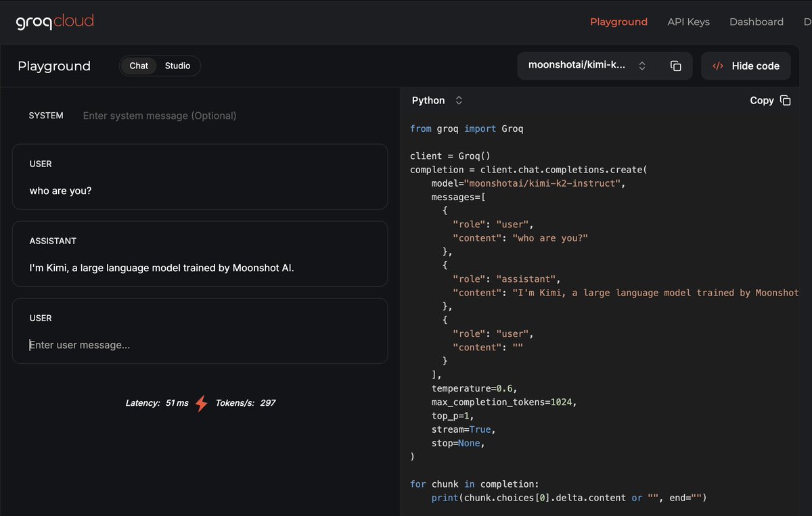The width and height of the screenshot is (812, 516).
Task: Click the stream=True code line
Action: [464, 429]
